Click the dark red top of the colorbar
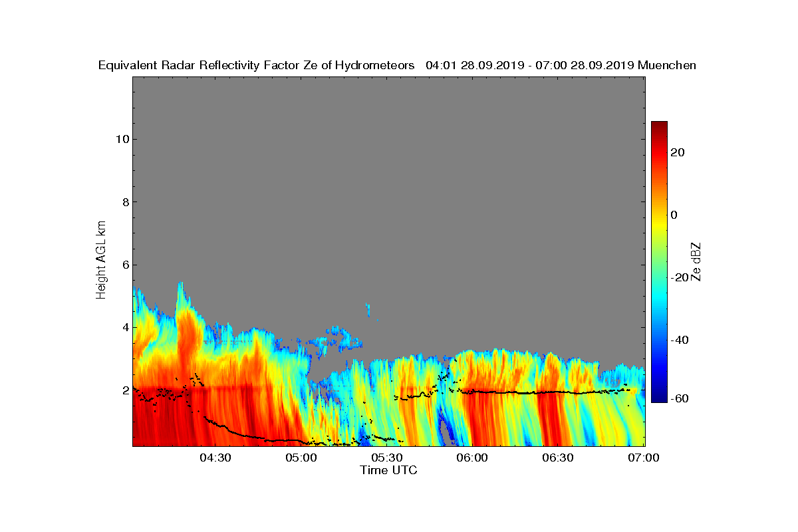798x532 pixels. pos(659,126)
